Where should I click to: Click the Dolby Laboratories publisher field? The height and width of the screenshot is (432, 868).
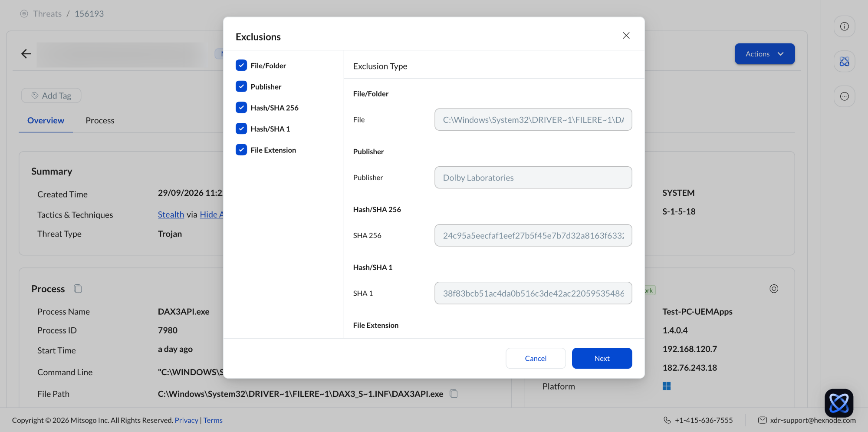pyautogui.click(x=533, y=178)
